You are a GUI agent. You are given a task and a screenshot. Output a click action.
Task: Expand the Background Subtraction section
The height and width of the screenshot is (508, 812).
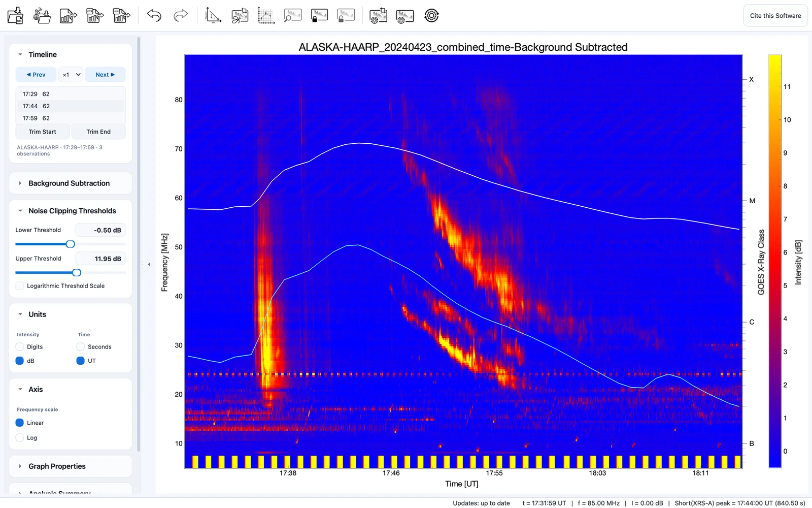click(x=20, y=183)
